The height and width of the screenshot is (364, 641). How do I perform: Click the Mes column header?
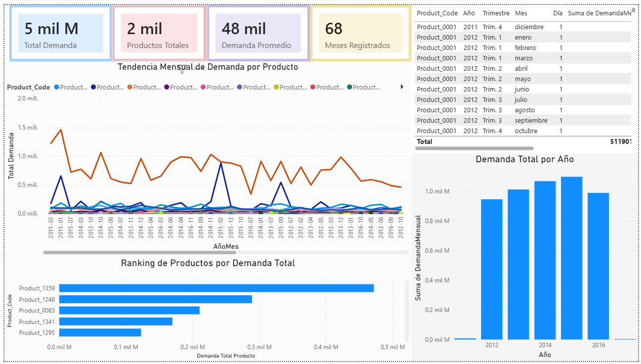(521, 13)
